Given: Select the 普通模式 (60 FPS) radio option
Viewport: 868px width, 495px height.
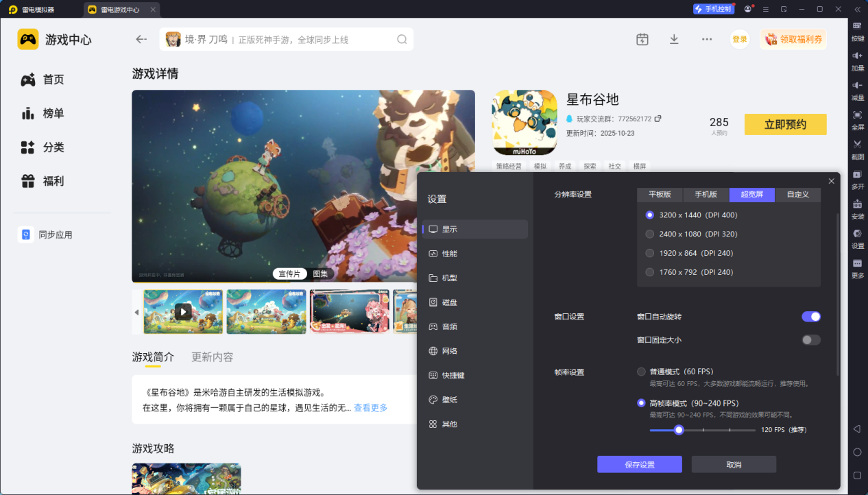Looking at the screenshot, I should [642, 372].
